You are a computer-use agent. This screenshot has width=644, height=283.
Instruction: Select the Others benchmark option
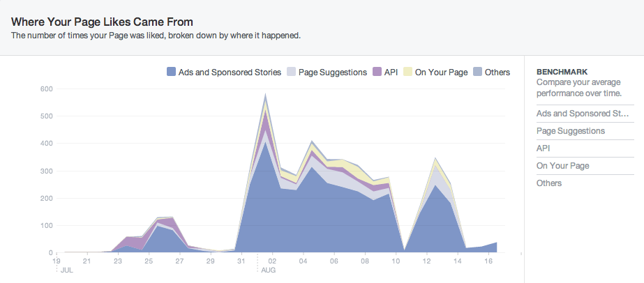549,183
